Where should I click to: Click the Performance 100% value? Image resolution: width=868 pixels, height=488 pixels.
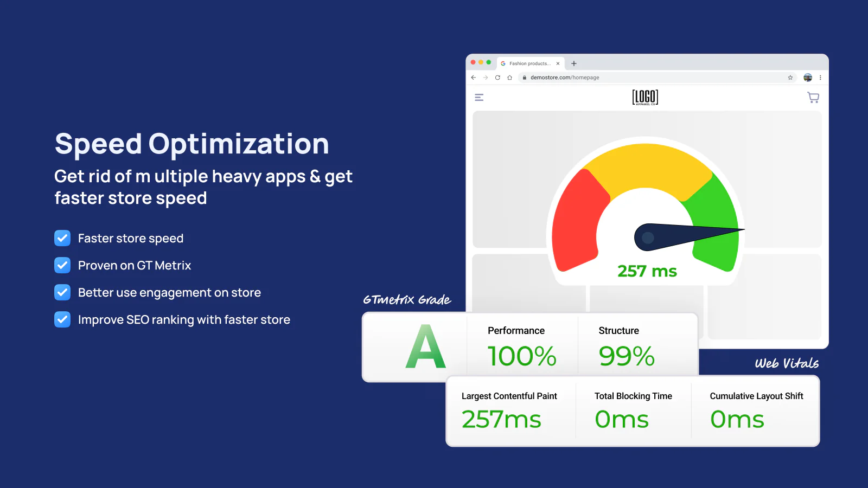pyautogui.click(x=522, y=356)
